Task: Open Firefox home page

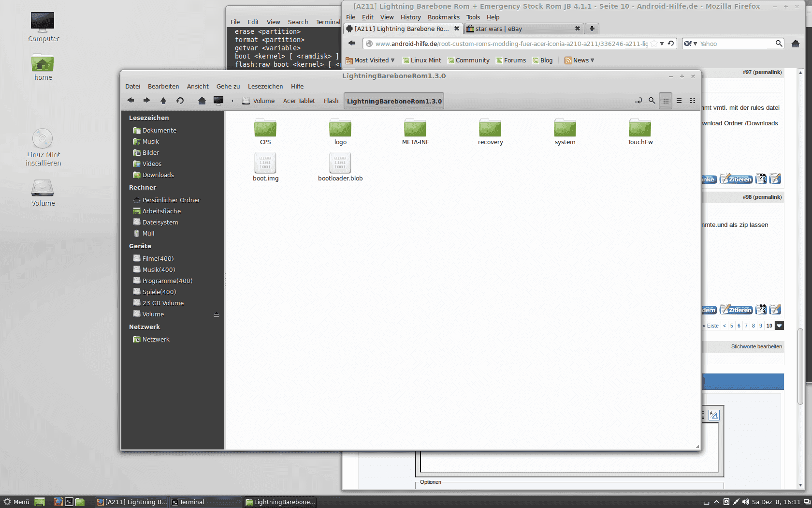Action: click(796, 44)
